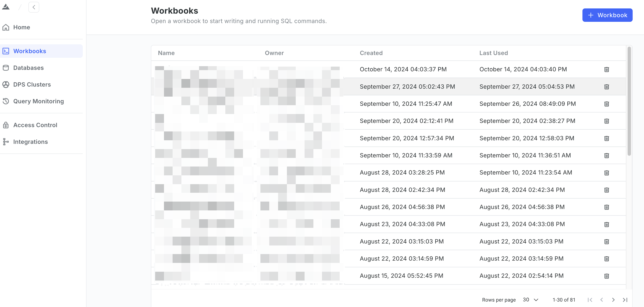Collapse the sidebar with the back chevron
644x307 pixels.
point(34,7)
